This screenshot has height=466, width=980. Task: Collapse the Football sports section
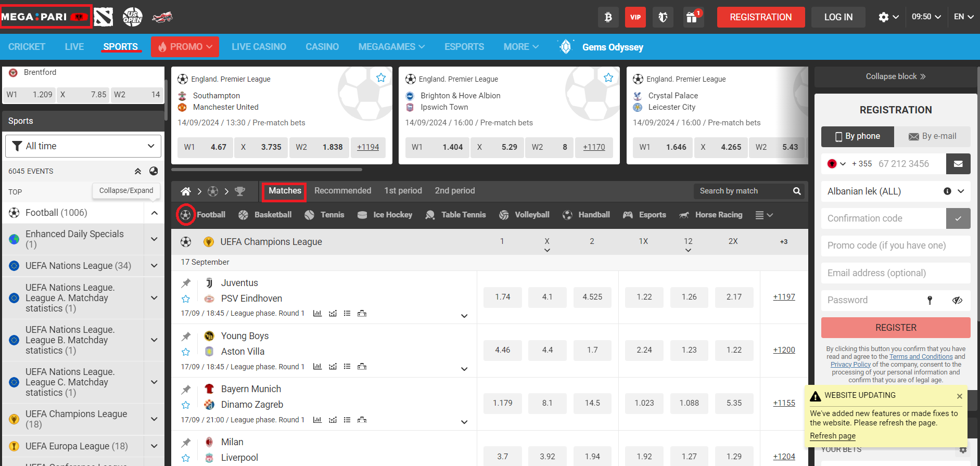tap(155, 213)
